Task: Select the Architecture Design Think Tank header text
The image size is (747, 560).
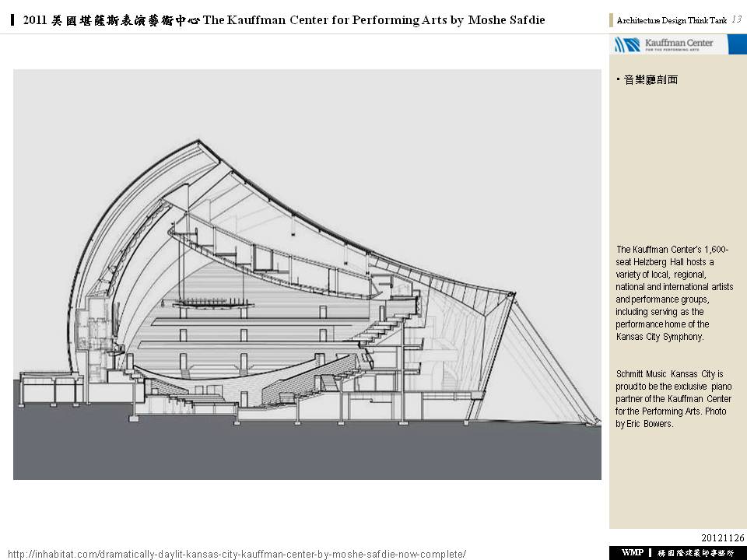Action: click(671, 21)
